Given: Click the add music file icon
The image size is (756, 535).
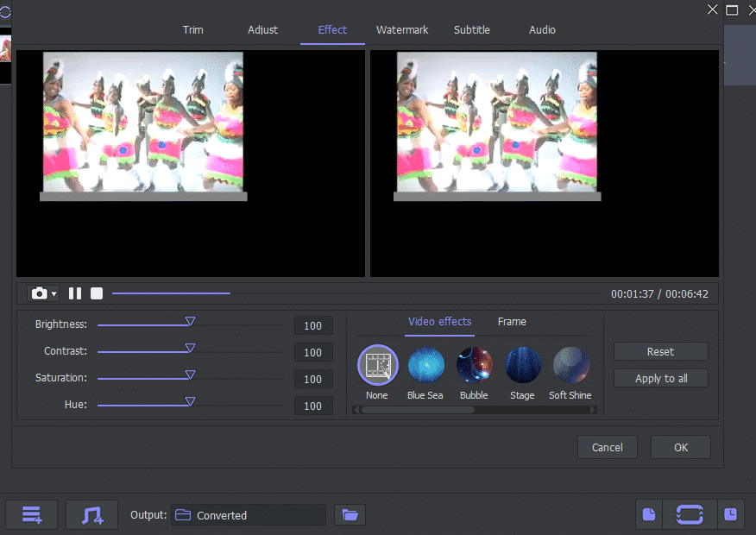Looking at the screenshot, I should (91, 515).
